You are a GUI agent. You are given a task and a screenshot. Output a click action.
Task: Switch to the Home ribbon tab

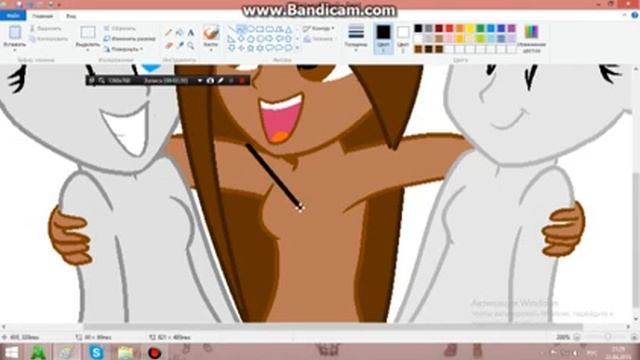43,16
